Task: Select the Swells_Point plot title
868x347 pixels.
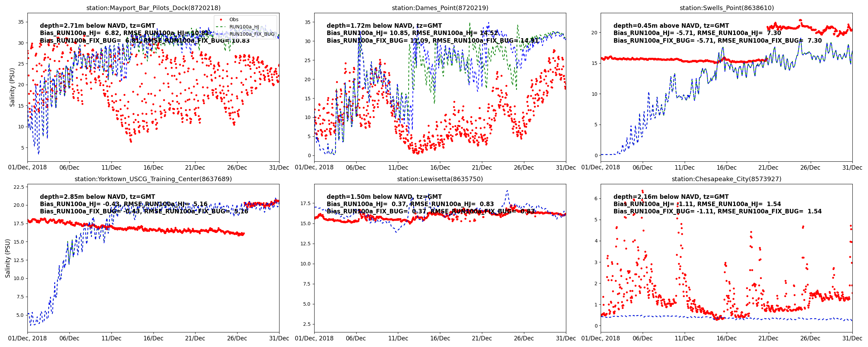Action: [x=726, y=8]
